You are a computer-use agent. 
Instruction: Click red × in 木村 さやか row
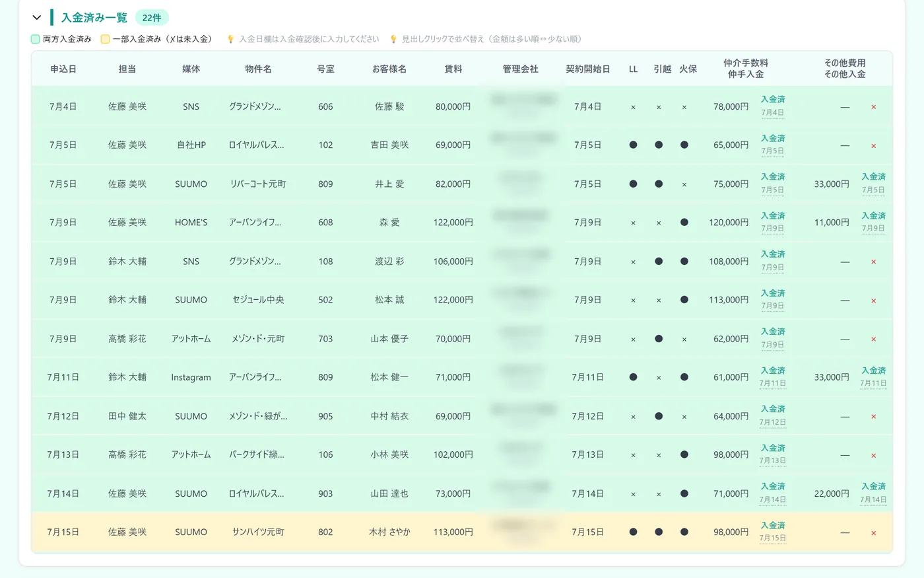(x=873, y=533)
